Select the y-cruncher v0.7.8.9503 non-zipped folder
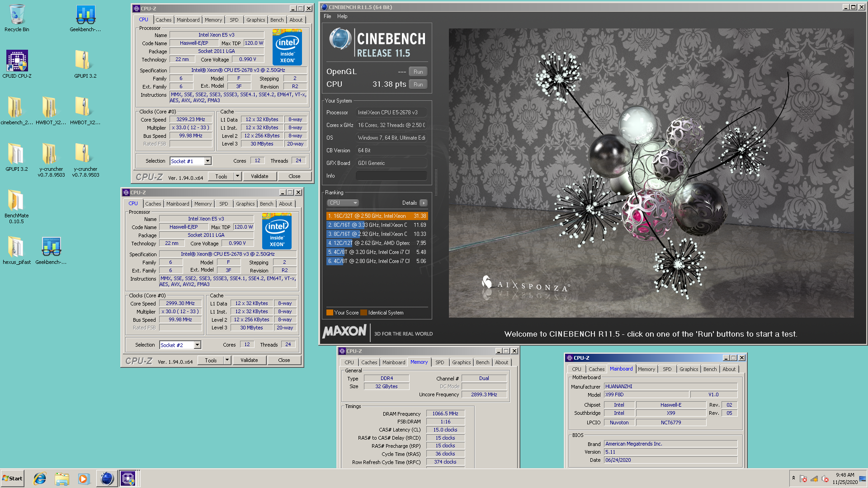Viewport: 868px width, 488px height. 51,160
